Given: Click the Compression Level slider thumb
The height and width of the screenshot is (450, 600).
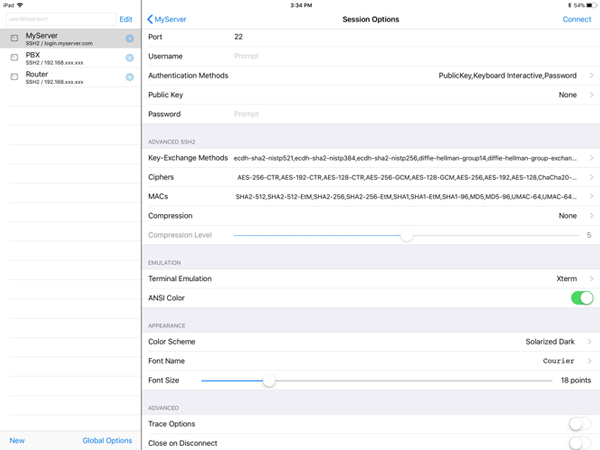Looking at the screenshot, I should coord(407,235).
